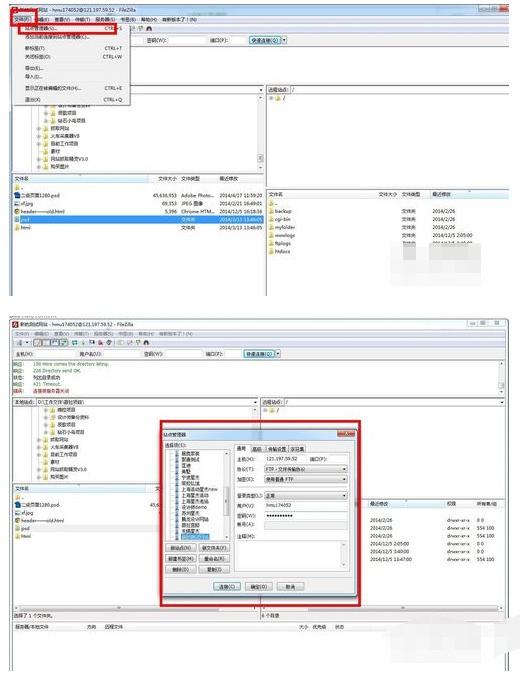
Task: Toggle the local directory tree icon
Action: point(46,343)
